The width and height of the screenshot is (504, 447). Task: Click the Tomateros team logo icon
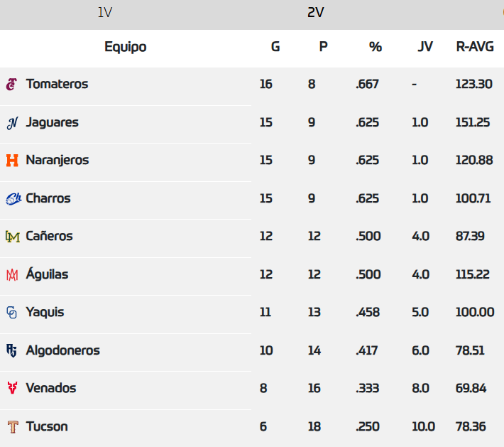tap(11, 85)
